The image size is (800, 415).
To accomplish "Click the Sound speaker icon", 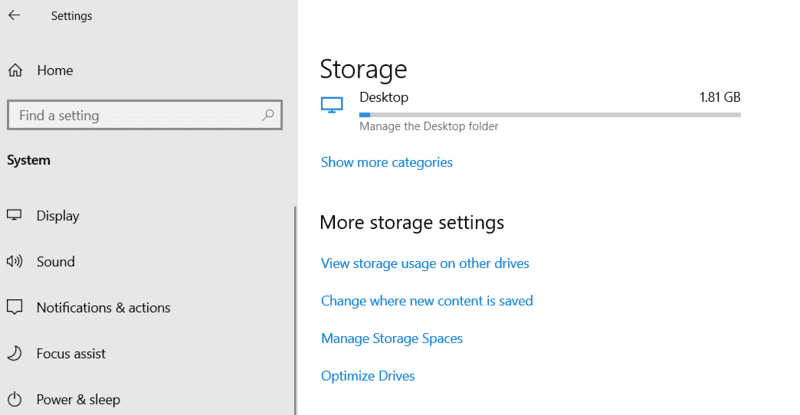I will coord(15,262).
